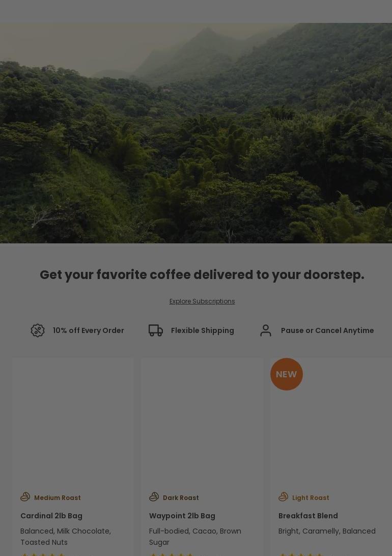Image resolution: width=392 pixels, height=556 pixels.
Task: Open the Explore Subscriptions link
Action: pyautogui.click(x=202, y=301)
